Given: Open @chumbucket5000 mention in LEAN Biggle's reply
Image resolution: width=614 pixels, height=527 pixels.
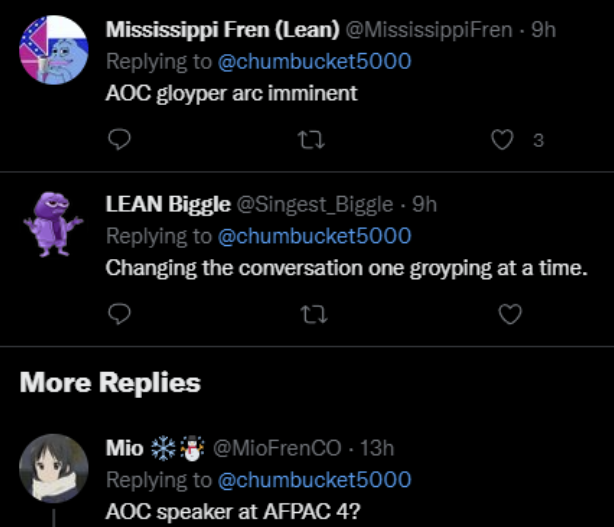Looking at the screenshot, I should point(314,236).
